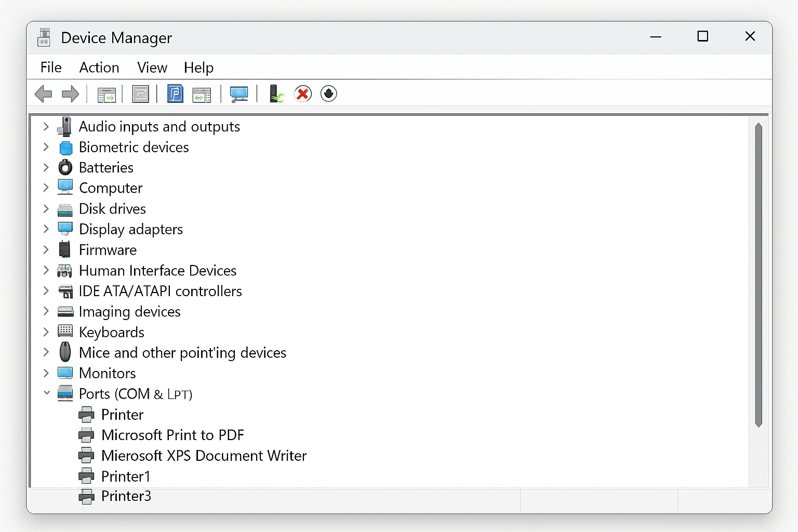This screenshot has height=532, width=798.
Task: Click the Help toolbar icon
Action: click(x=175, y=94)
